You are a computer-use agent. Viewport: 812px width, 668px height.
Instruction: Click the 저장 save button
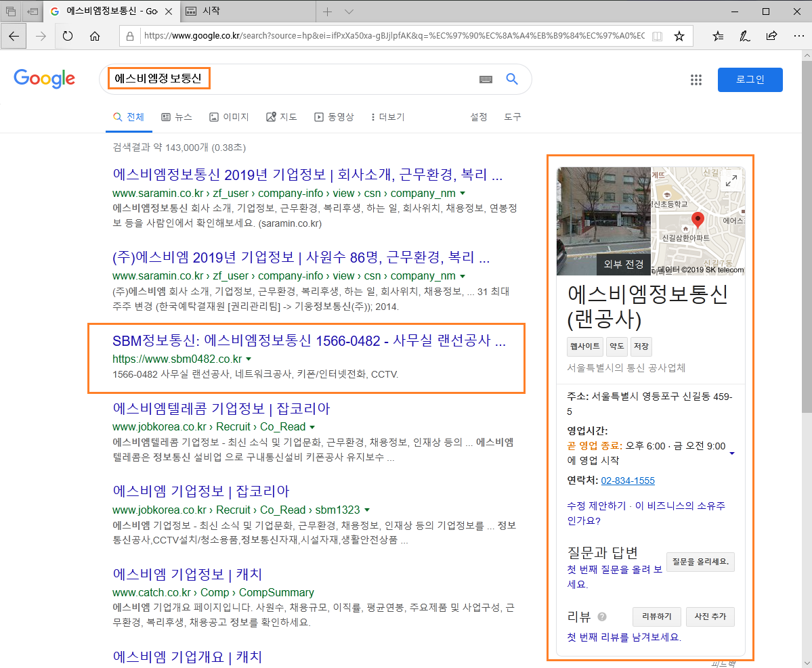[641, 346]
